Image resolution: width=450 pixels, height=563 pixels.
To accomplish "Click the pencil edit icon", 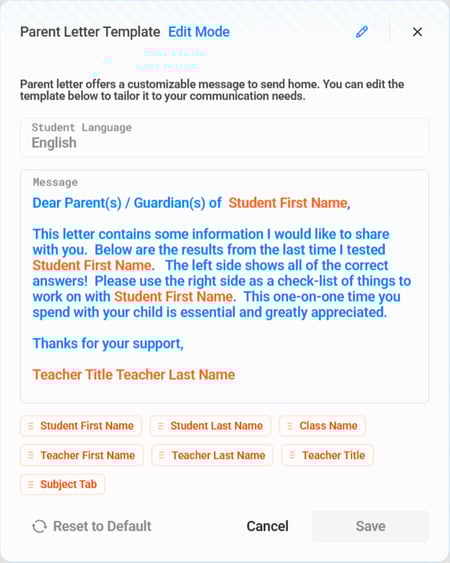I will pos(362,32).
